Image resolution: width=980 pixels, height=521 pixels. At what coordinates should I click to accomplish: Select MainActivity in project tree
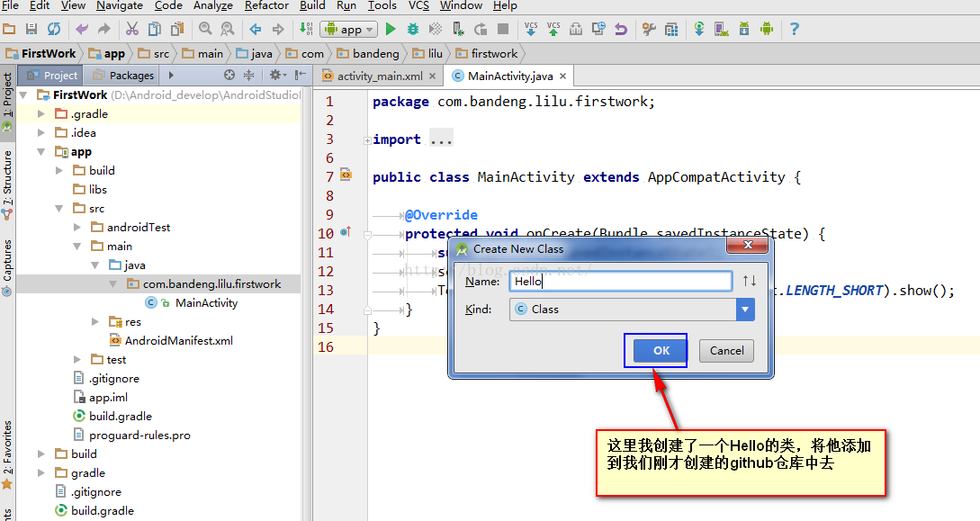point(206,303)
